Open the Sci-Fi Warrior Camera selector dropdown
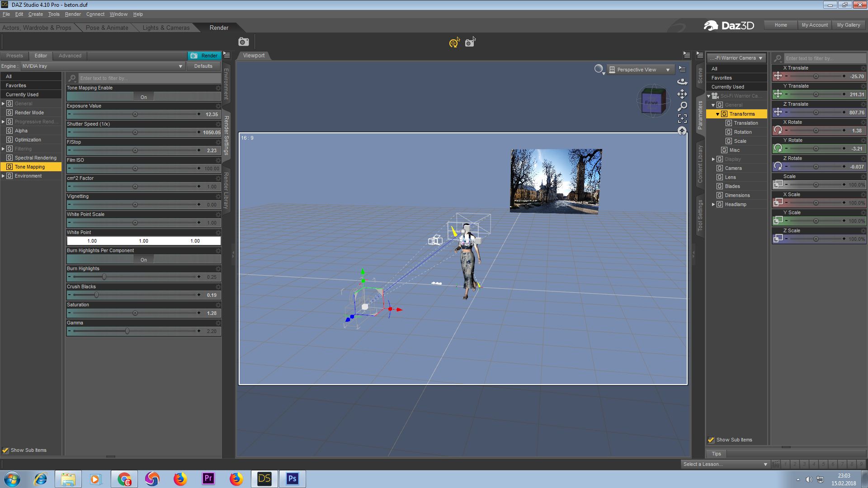Screen dimensions: 868x488 pos(736,58)
